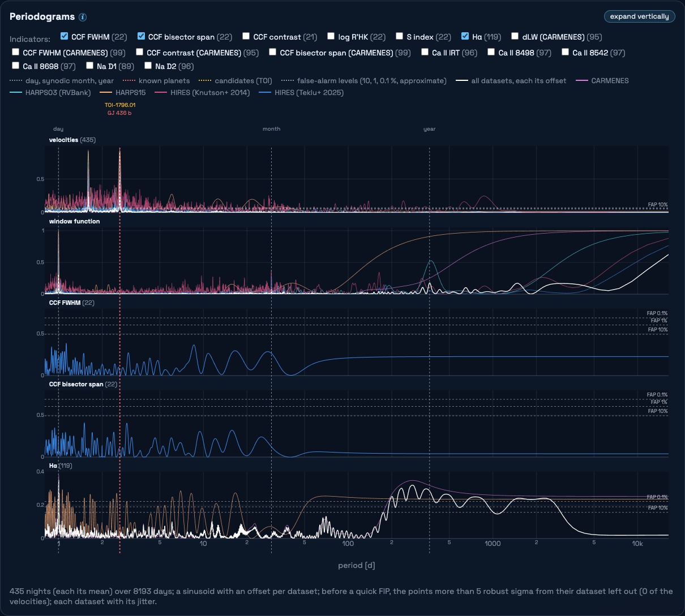
Task: Enable the log R'HK indicator
Action: pos(331,36)
